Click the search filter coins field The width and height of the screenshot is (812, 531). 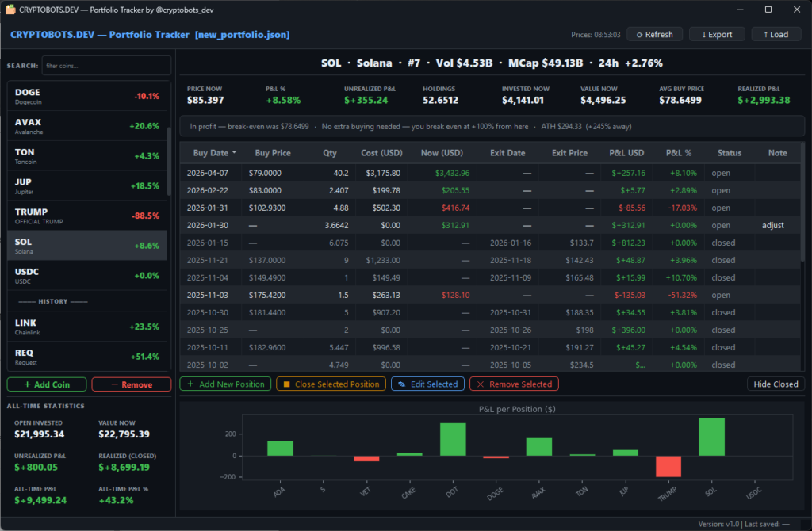pos(106,66)
